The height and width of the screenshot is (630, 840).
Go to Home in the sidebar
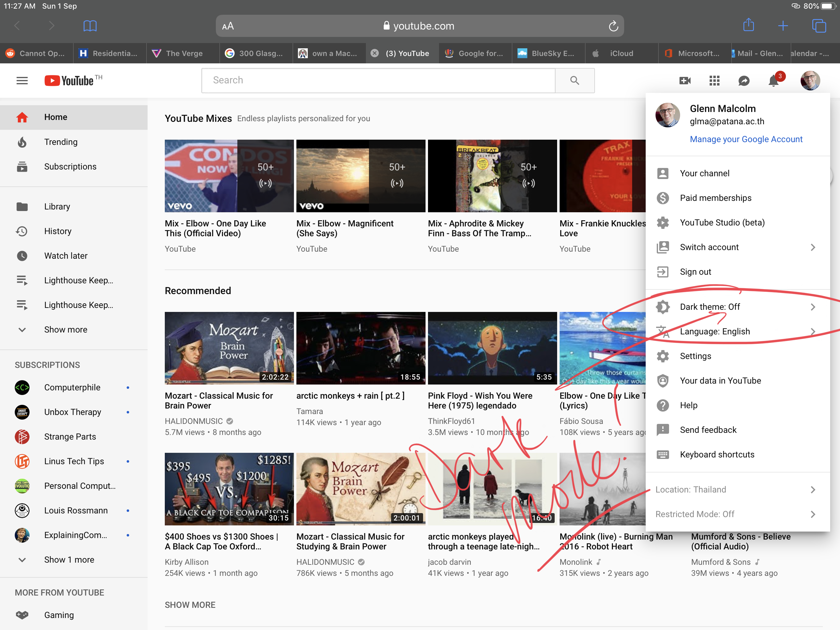coord(74,117)
